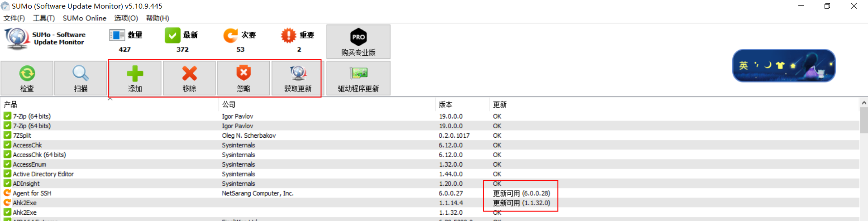Click the red X 移除 icon

[x=189, y=73]
